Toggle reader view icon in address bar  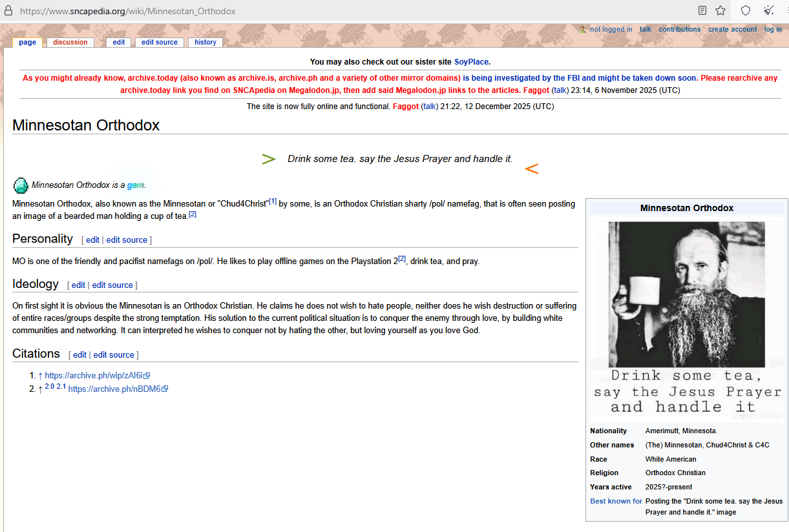[702, 11]
